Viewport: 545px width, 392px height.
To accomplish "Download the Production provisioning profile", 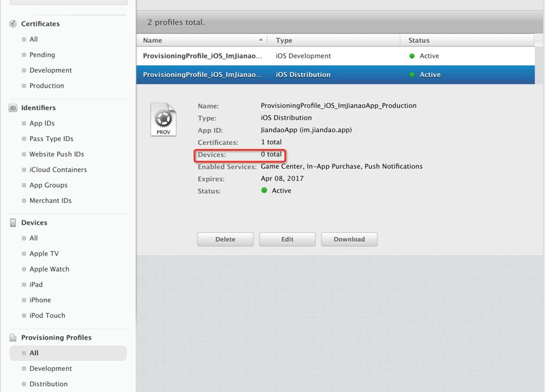I will pos(349,240).
